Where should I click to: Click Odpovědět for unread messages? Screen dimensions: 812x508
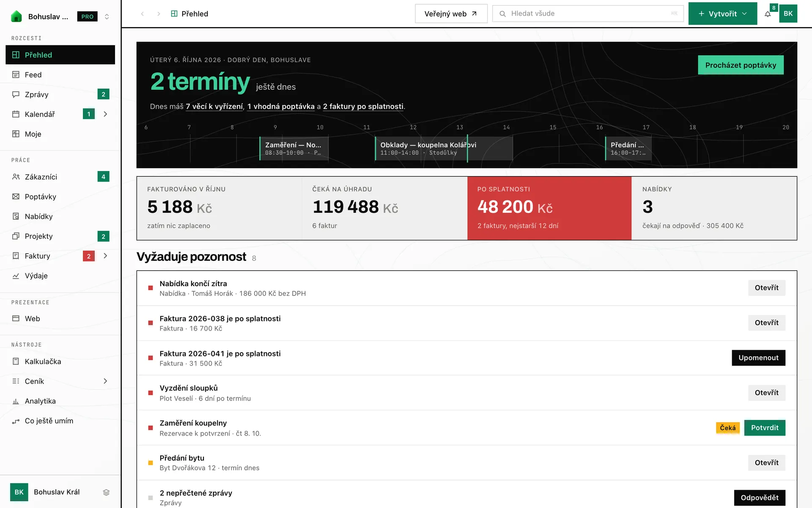point(760,497)
